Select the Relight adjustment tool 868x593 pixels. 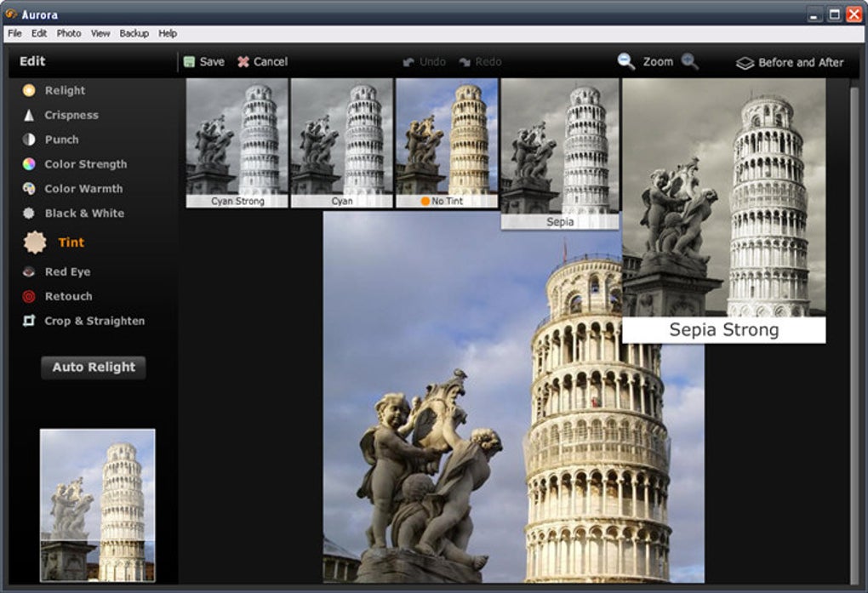[64, 89]
